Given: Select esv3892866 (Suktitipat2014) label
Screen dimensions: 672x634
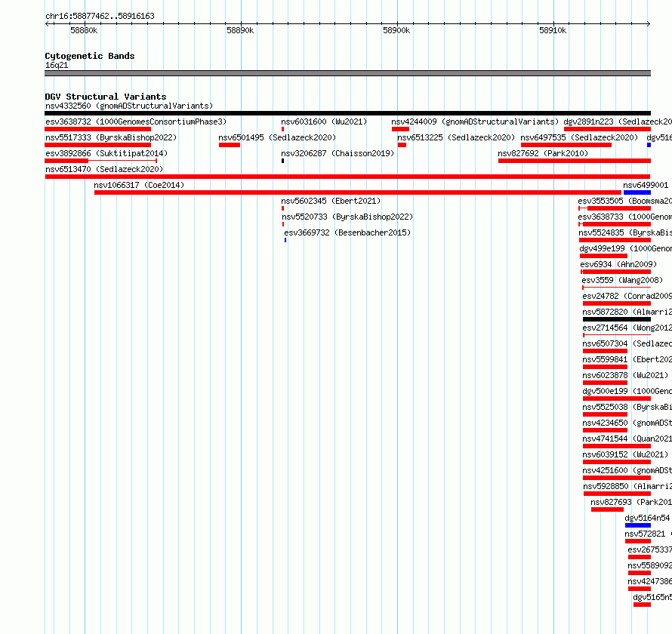Looking at the screenshot, I should tap(106, 153).
